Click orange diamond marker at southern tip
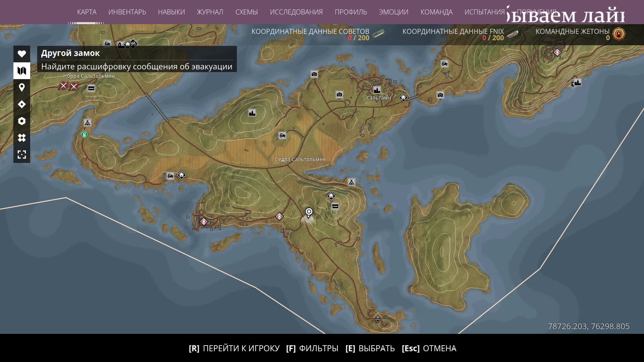 pyautogui.click(x=378, y=318)
